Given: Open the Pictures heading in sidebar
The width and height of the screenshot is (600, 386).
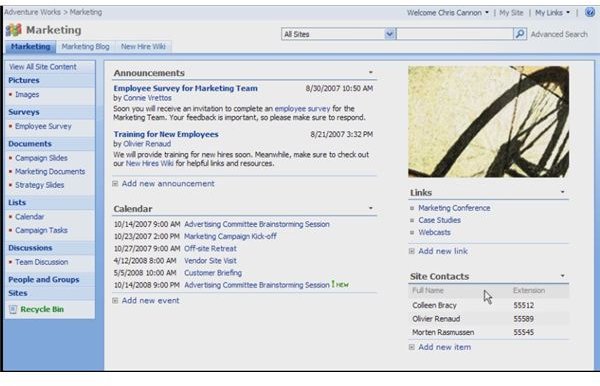Looking at the screenshot, I should [x=24, y=80].
